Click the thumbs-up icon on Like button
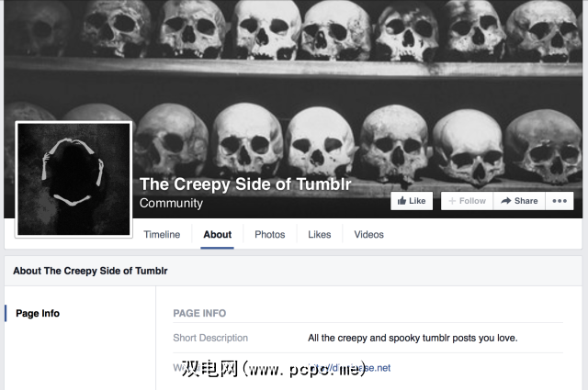This screenshot has width=588, height=390. (x=401, y=201)
